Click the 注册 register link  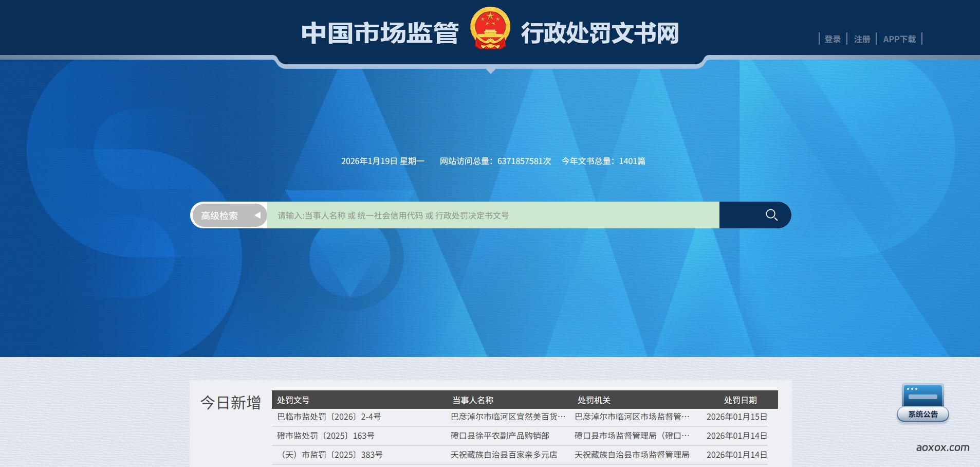point(862,39)
